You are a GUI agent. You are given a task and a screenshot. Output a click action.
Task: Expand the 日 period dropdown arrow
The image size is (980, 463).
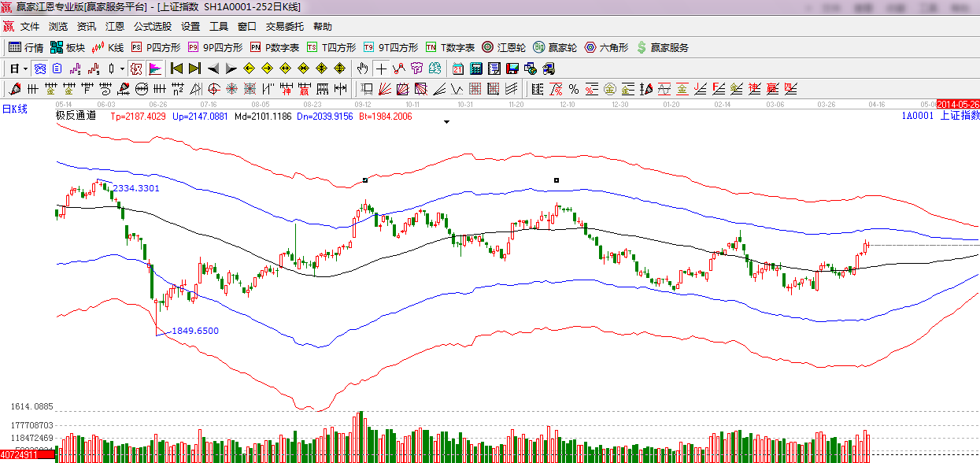point(25,69)
